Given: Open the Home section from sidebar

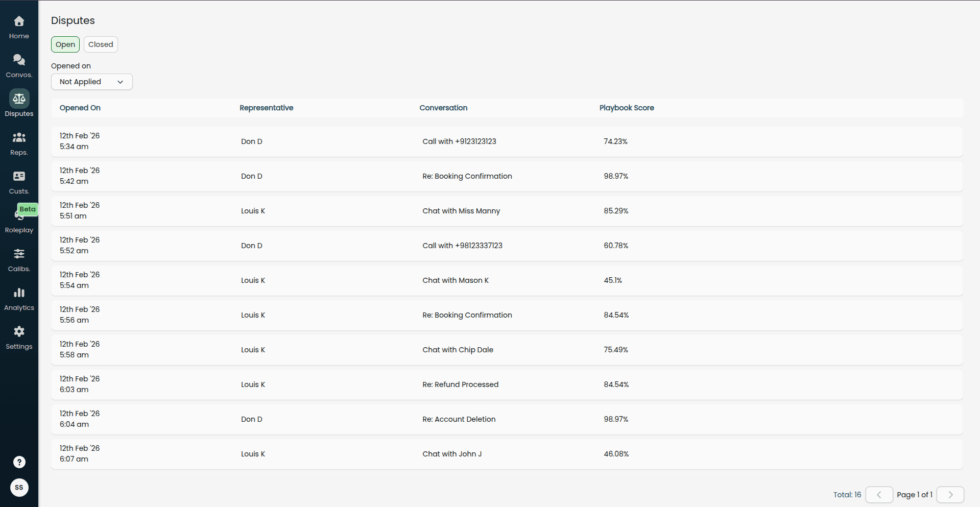Looking at the screenshot, I should (19, 26).
